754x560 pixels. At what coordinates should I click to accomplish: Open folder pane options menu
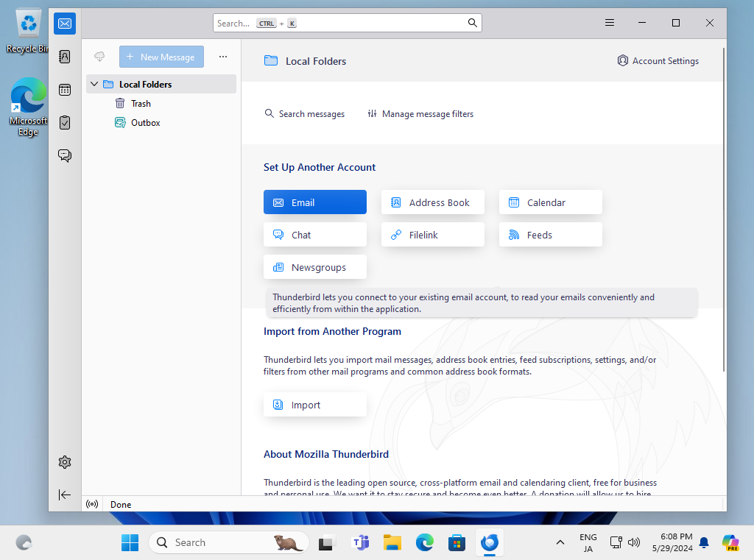(223, 57)
